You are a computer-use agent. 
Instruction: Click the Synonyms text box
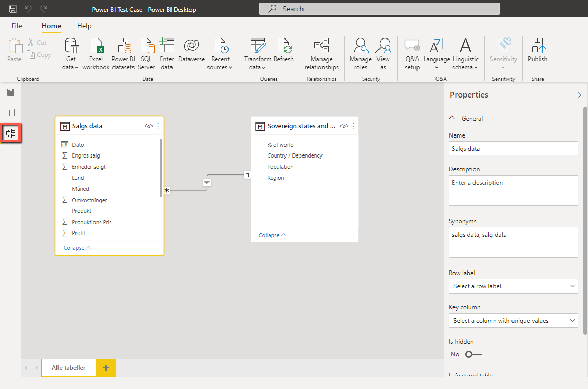click(513, 242)
